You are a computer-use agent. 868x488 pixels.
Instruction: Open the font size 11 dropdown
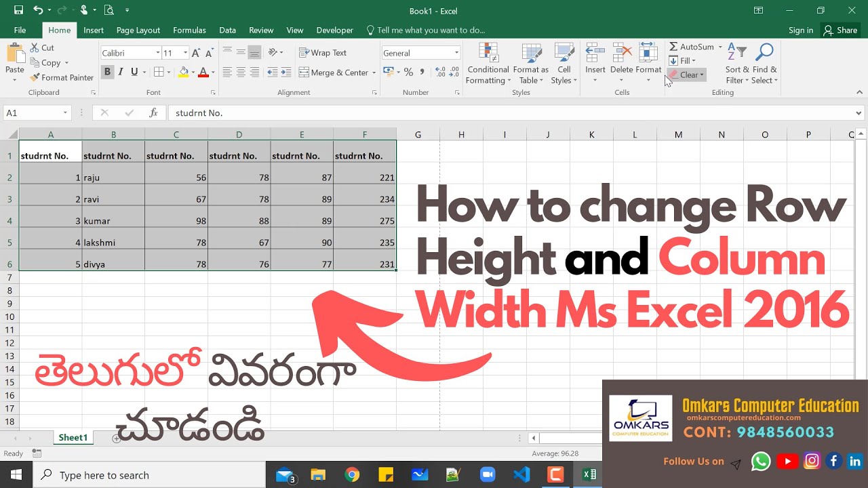click(186, 53)
